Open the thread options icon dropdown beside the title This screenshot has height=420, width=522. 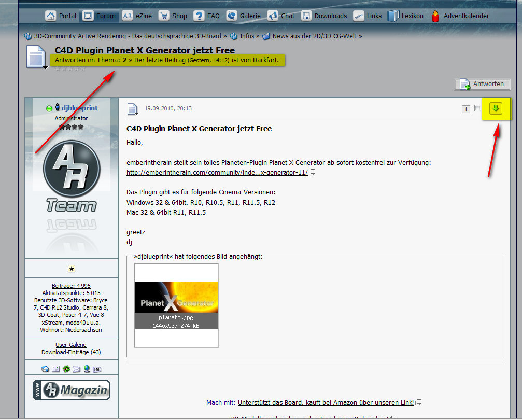tap(36, 57)
